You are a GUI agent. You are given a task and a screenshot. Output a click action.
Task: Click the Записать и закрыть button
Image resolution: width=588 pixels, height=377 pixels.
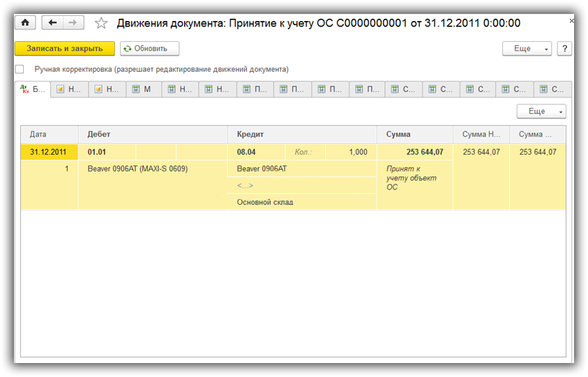(x=64, y=49)
